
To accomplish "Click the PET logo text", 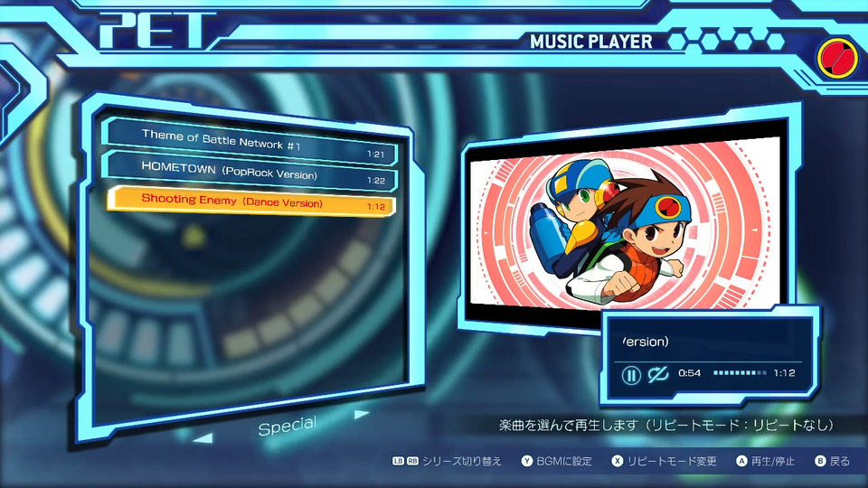I will [157, 31].
